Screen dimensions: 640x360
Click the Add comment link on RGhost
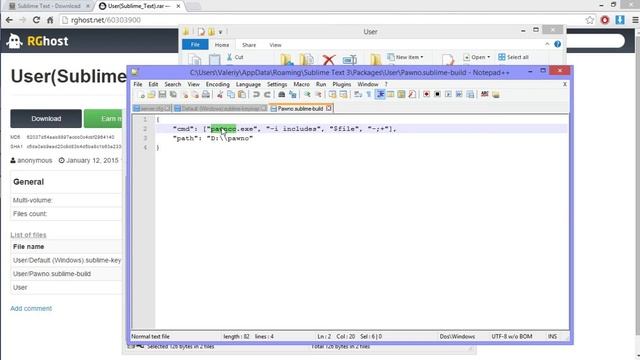pyautogui.click(x=31, y=309)
